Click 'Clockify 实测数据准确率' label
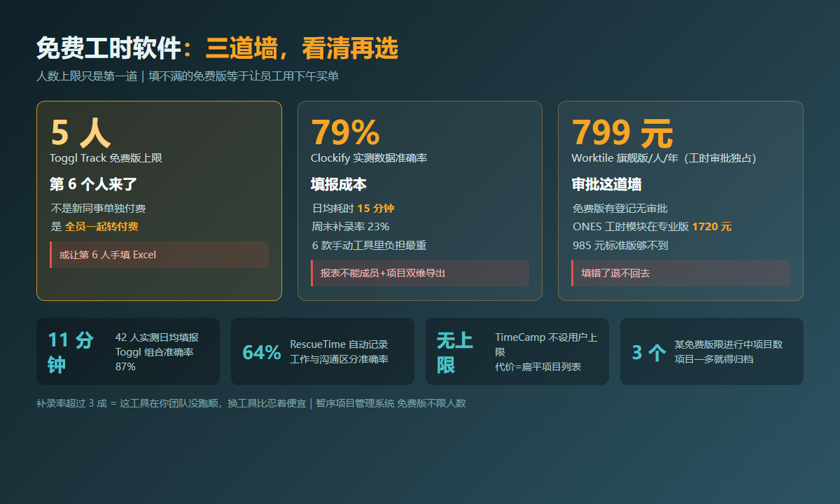Screen dimensions: 840x504 click(369, 158)
